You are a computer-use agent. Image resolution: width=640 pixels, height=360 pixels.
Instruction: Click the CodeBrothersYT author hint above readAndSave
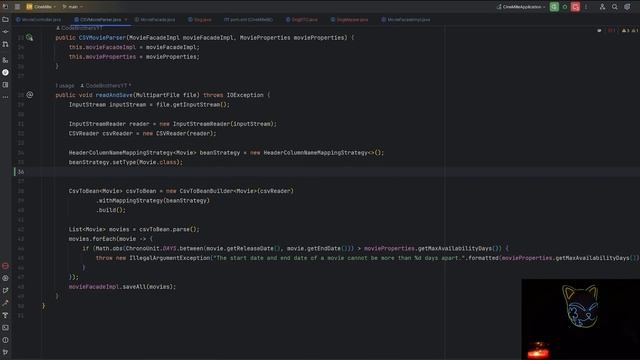tap(105, 86)
